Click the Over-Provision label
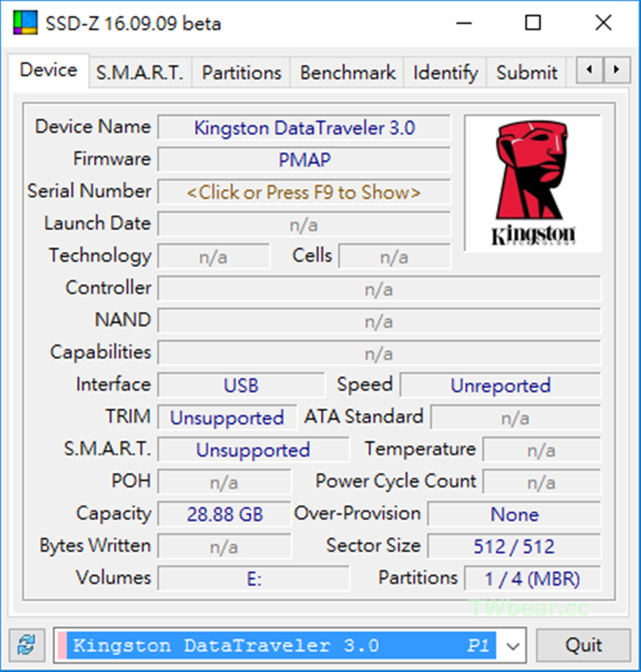 (x=358, y=513)
